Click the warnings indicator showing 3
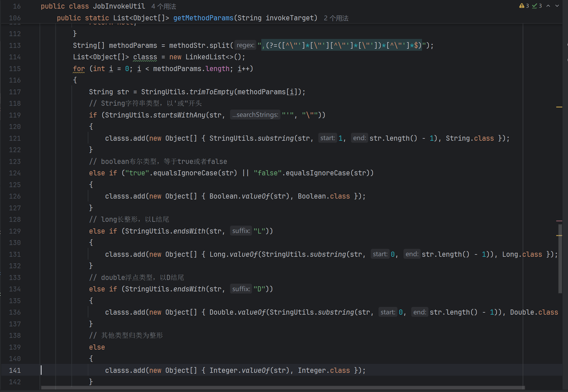 [524, 6]
